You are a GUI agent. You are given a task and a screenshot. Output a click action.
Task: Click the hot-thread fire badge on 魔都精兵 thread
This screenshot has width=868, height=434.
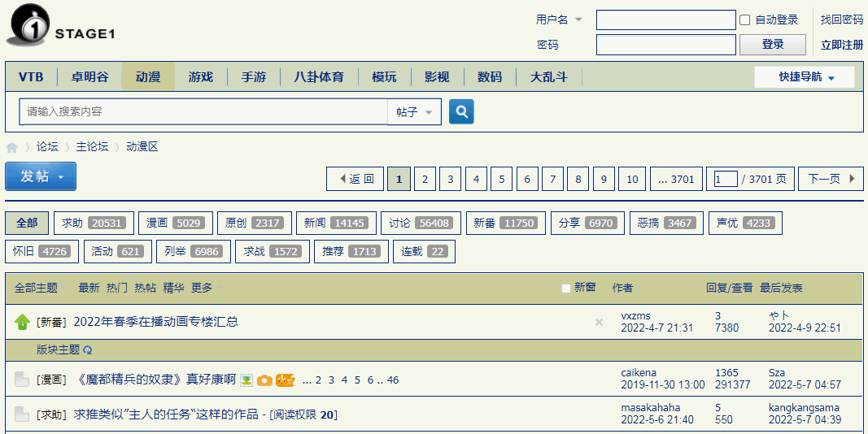[x=285, y=380]
